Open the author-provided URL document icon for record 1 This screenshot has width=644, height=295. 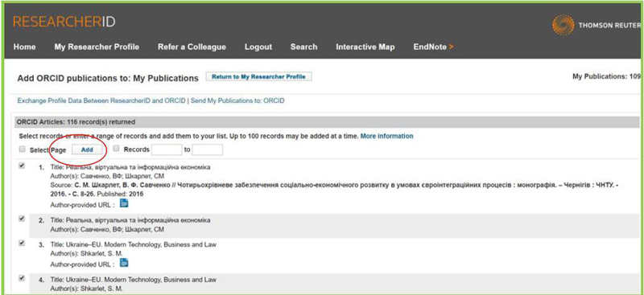[124, 203]
